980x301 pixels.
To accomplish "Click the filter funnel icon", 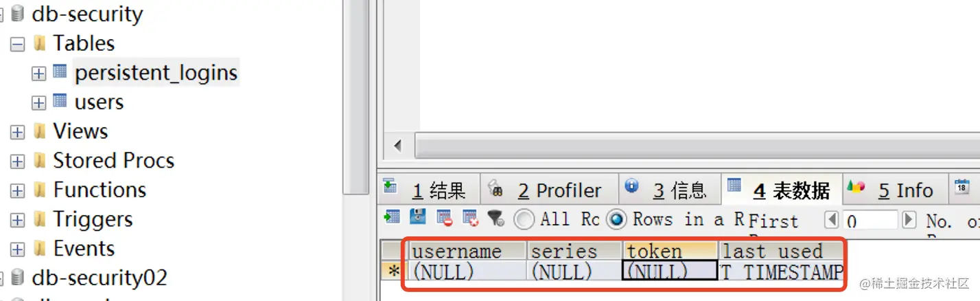I will click(x=495, y=219).
